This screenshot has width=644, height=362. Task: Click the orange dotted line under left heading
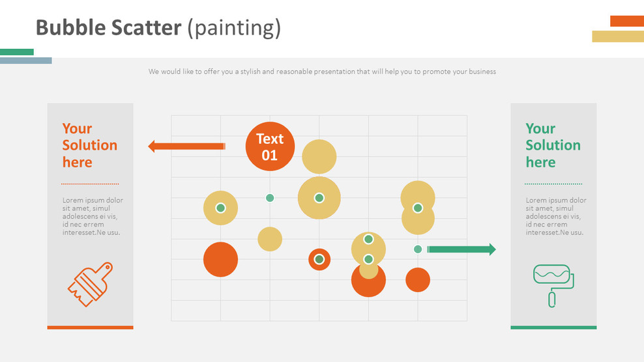[90, 184]
